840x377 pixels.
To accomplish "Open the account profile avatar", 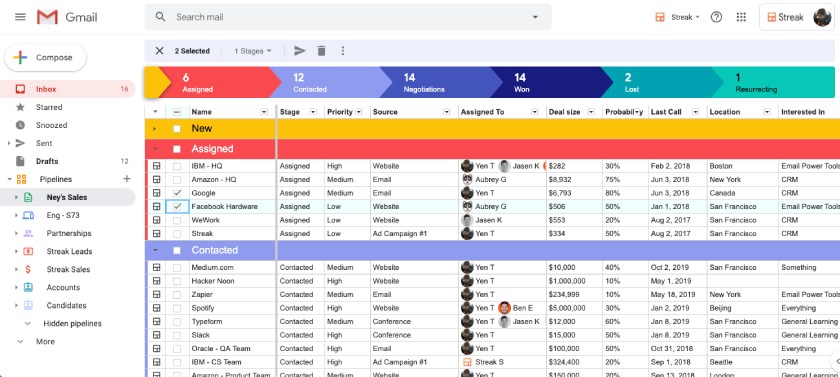I will (x=822, y=17).
